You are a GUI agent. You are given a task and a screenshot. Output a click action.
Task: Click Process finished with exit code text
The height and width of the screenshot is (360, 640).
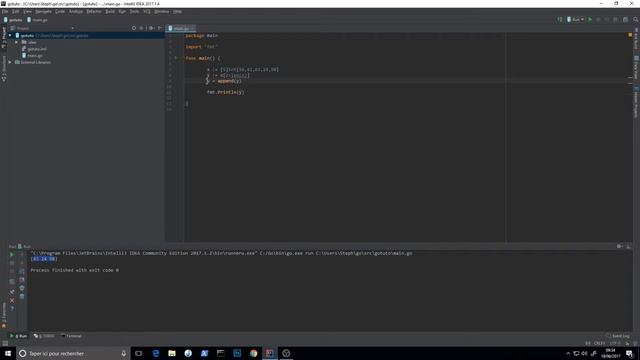click(75, 270)
